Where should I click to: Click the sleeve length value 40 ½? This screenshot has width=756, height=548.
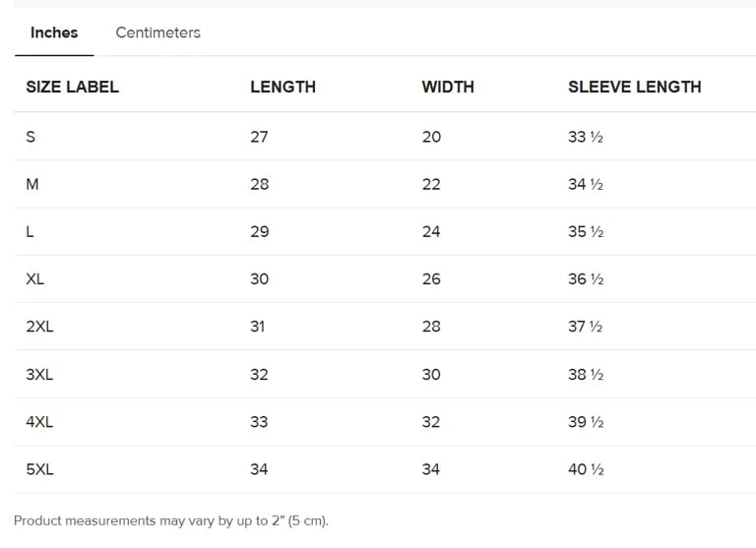(586, 469)
